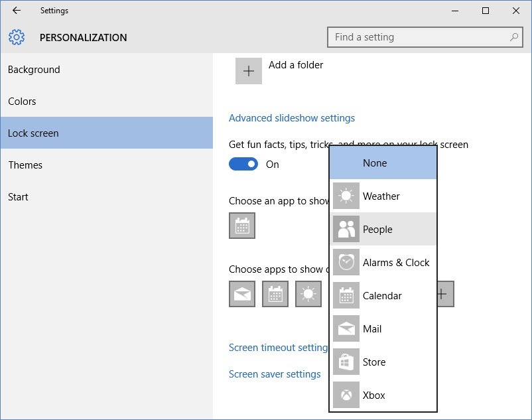Click the Mail quick status tile
The image size is (532, 420).
point(242,294)
